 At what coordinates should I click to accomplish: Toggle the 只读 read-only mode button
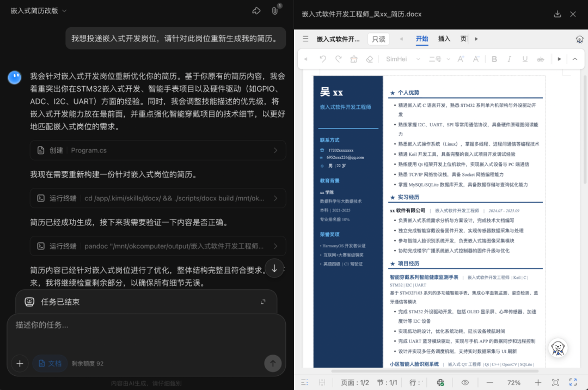coord(379,39)
